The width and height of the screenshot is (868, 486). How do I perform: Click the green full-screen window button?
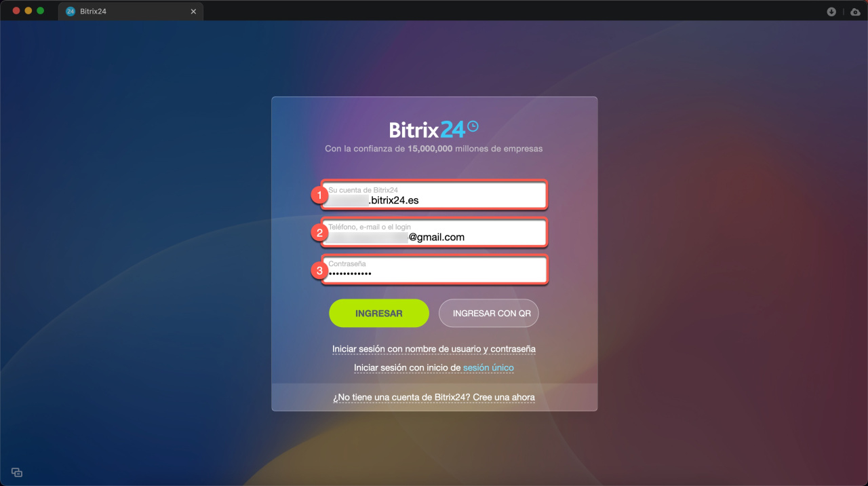41,11
